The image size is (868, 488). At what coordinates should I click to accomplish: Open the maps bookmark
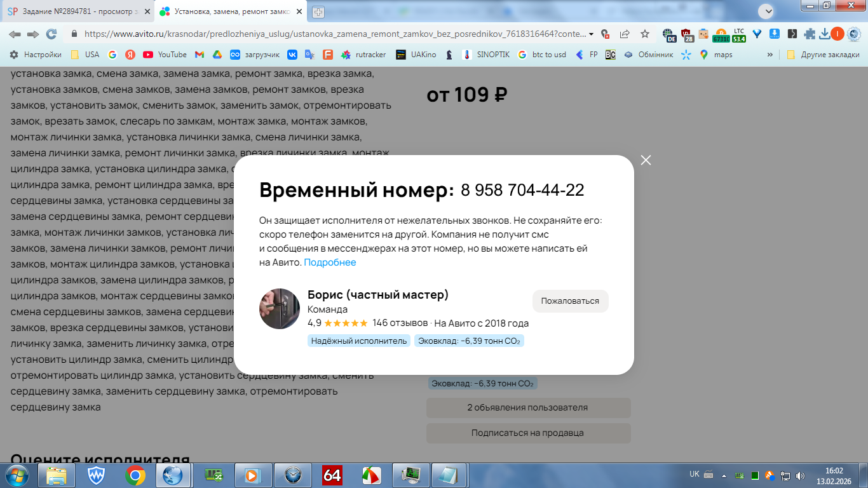[716, 55]
